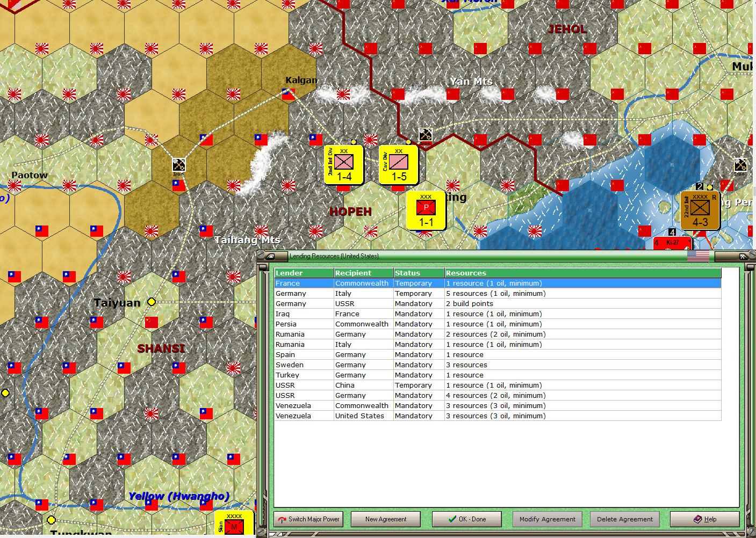Viewport: 756px width, 538px height.
Task: Sort by the Recipient column header
Action: 364,273
